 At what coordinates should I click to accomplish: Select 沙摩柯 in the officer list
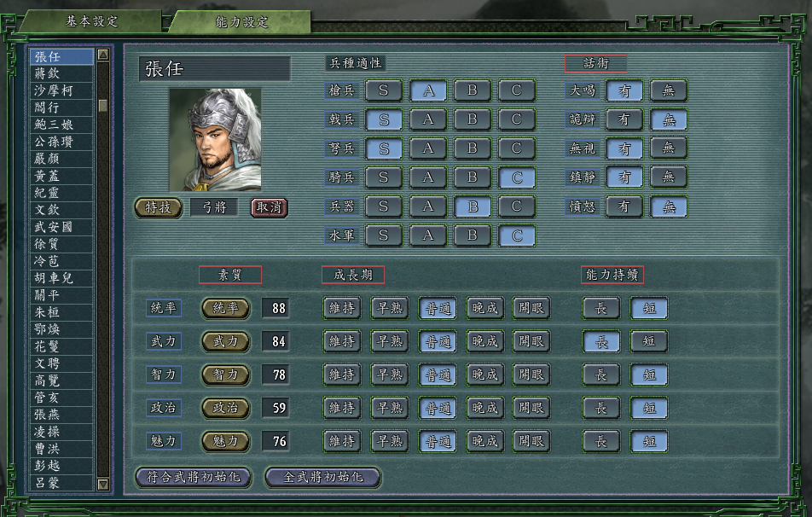click(61, 90)
